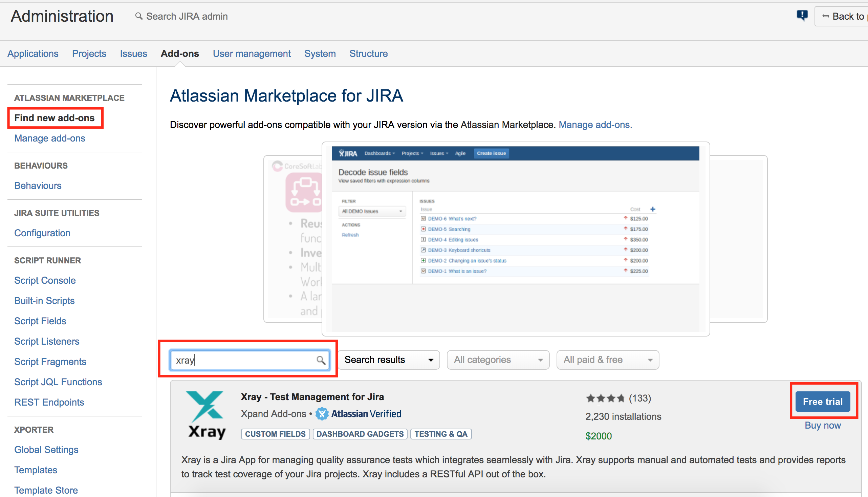Image resolution: width=868 pixels, height=497 pixels.
Task: Open Script JQL Functions
Action: [58, 382]
